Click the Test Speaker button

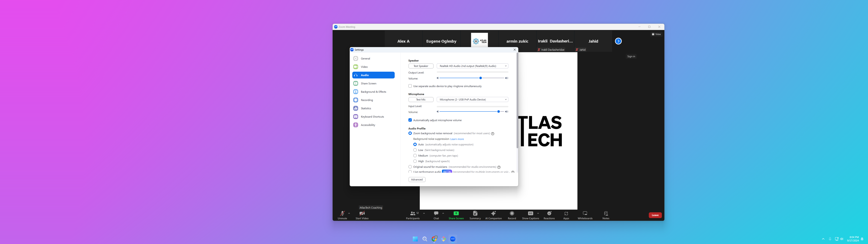[421, 66]
